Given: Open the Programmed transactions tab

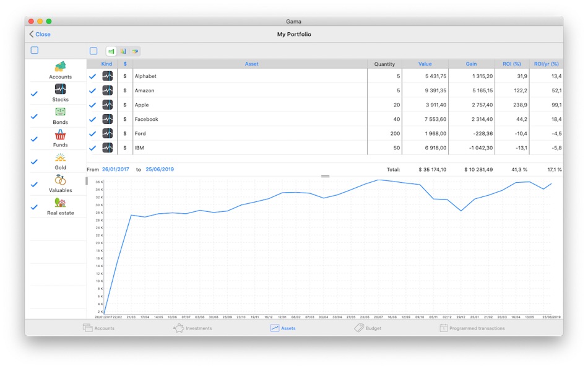Looking at the screenshot, I should 472,328.
